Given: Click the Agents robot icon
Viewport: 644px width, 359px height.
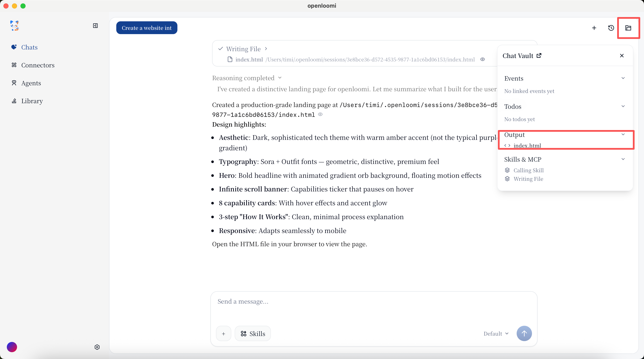Looking at the screenshot, I should point(14,83).
